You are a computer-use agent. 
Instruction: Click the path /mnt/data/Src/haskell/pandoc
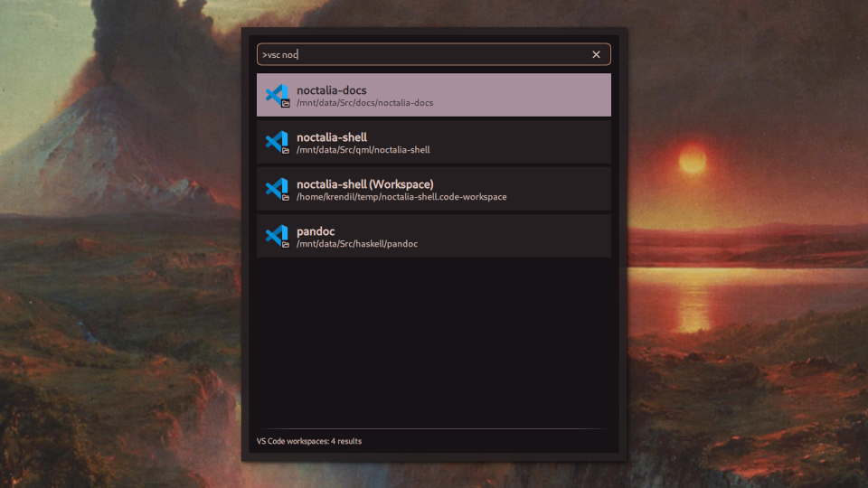click(x=357, y=244)
